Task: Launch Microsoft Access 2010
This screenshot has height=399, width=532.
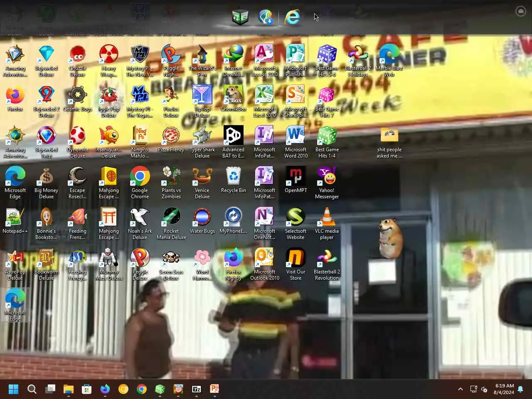Action: [x=265, y=61]
